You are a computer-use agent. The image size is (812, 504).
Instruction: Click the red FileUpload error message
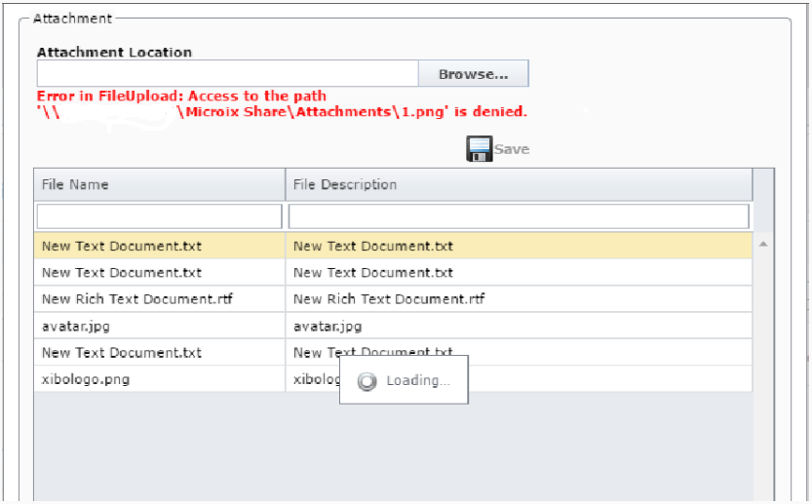(x=282, y=104)
